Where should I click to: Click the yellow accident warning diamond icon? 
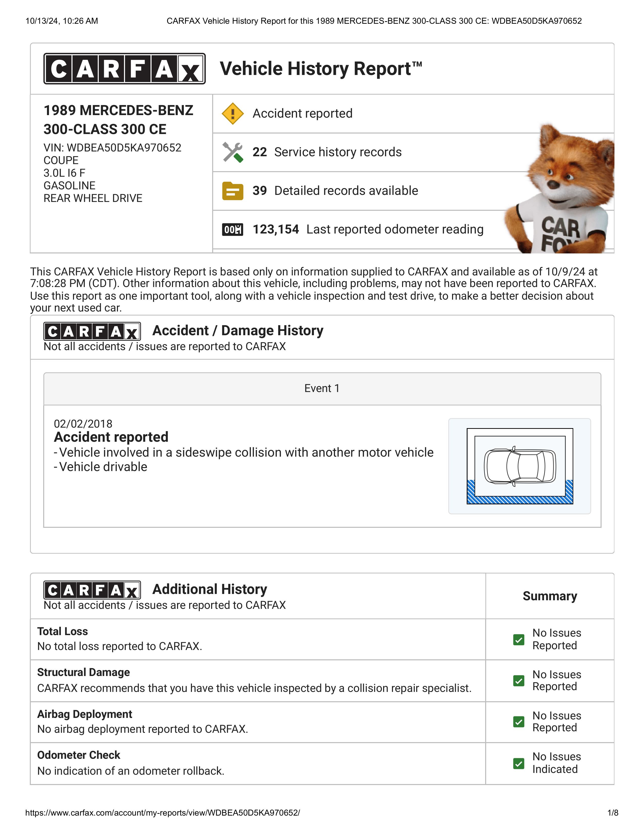point(233,114)
